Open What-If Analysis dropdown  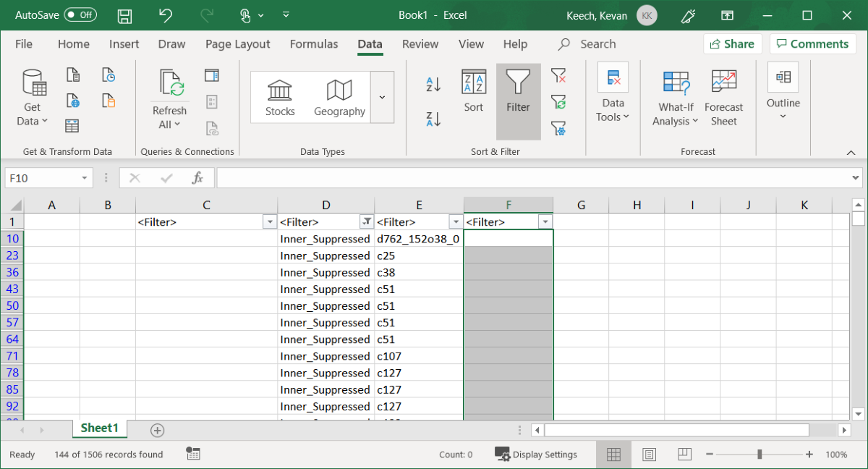pyautogui.click(x=676, y=98)
